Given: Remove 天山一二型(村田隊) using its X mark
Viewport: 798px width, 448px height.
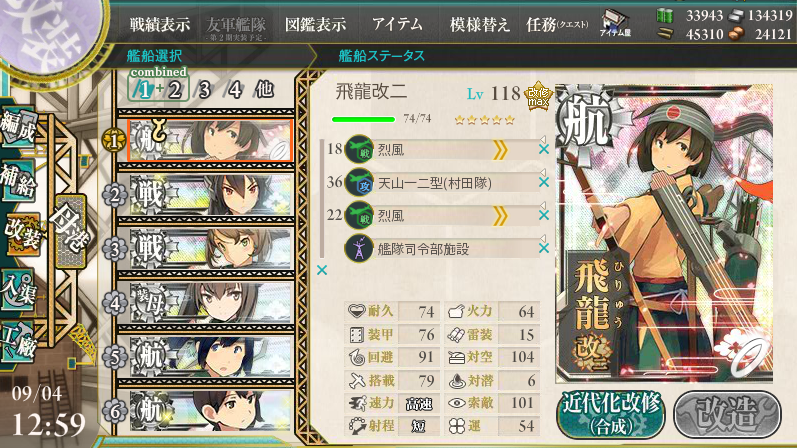Looking at the screenshot, I should click(544, 182).
